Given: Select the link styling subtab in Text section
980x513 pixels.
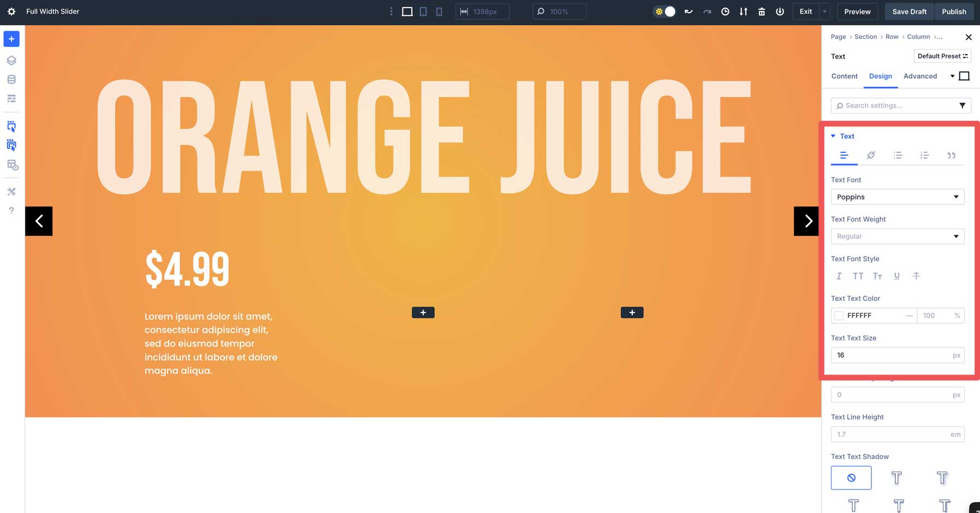Looking at the screenshot, I should tap(871, 155).
